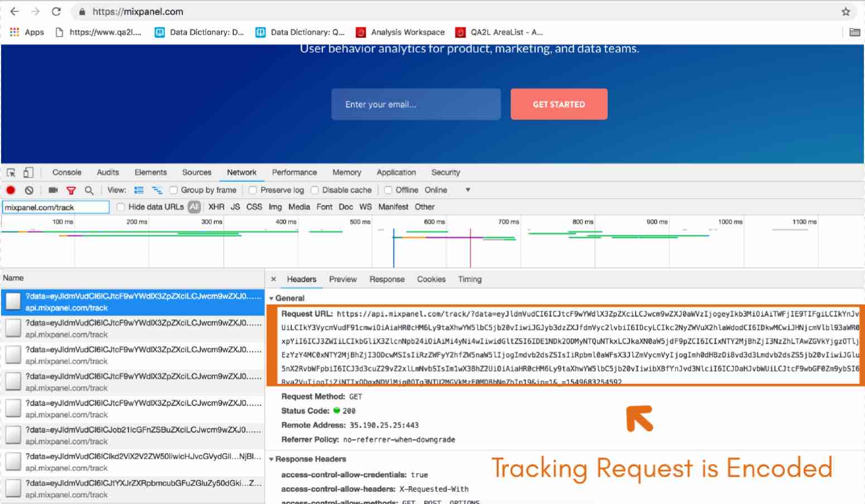Toggle the waterfall overview view icon

tap(157, 190)
